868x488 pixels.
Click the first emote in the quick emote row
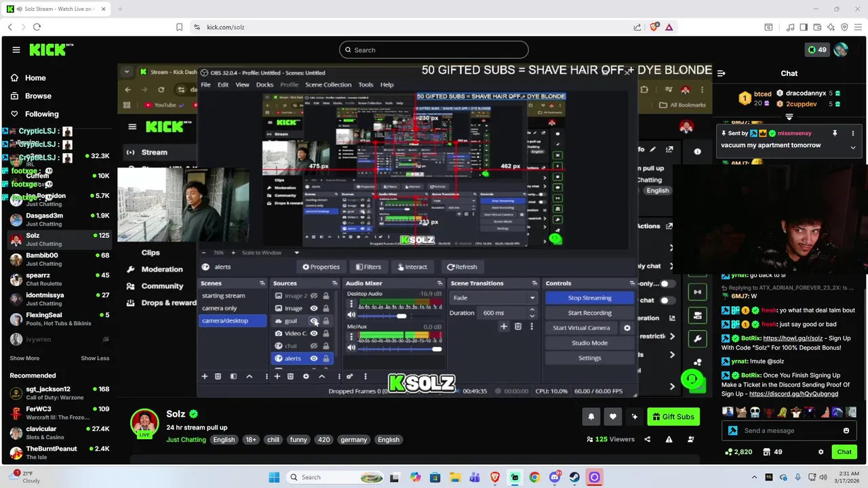[727, 411]
